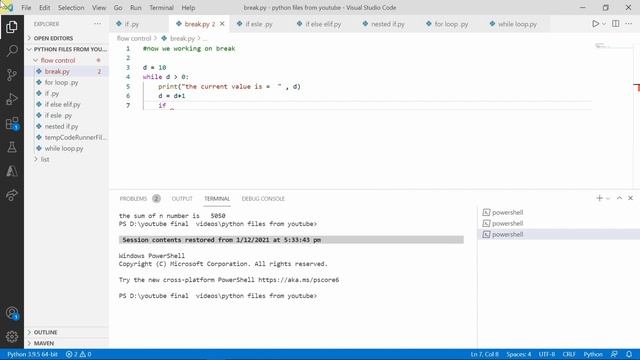The width and height of the screenshot is (640, 360).
Task: Close the bottom panel
Action: (x=631, y=198)
